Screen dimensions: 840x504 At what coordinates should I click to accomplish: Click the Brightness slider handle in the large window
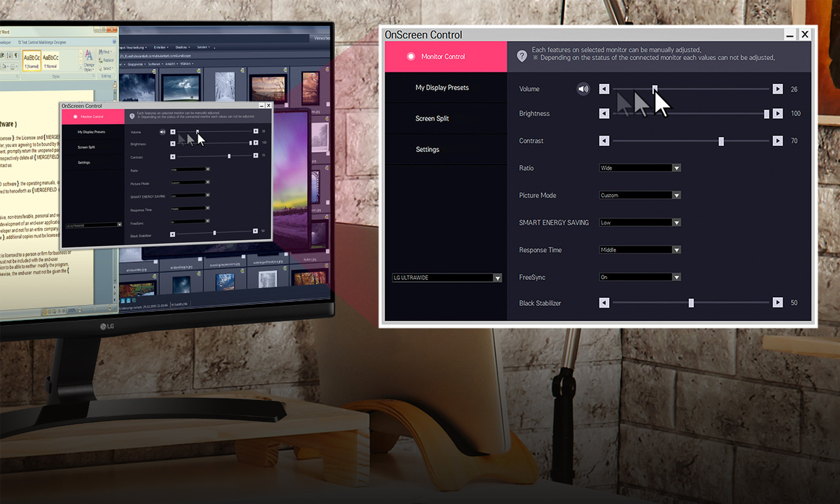(767, 114)
